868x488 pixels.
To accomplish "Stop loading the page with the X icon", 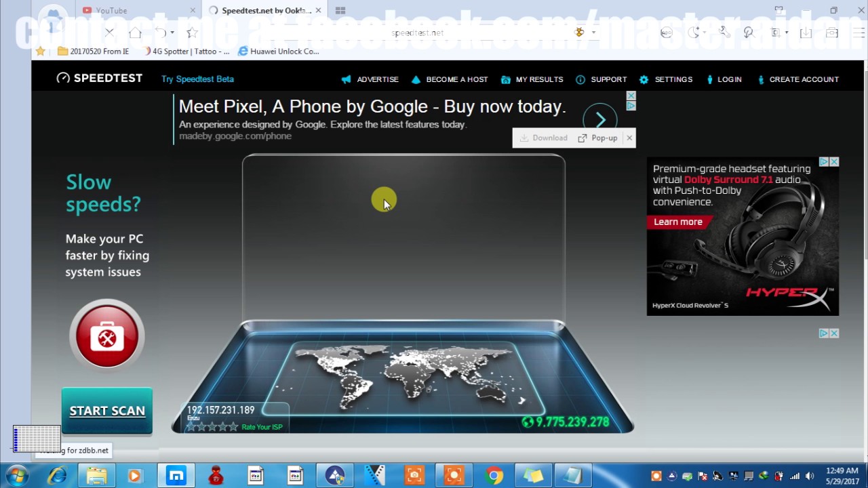I will [109, 32].
